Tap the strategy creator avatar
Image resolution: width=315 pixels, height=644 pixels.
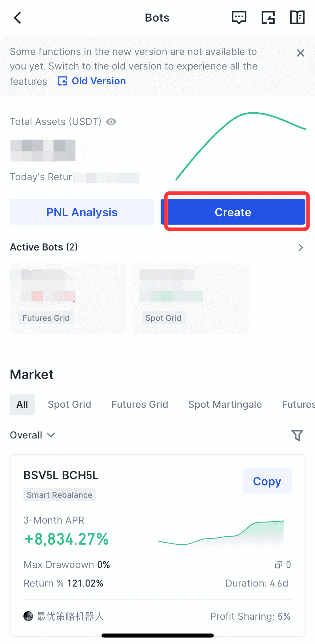(28, 616)
